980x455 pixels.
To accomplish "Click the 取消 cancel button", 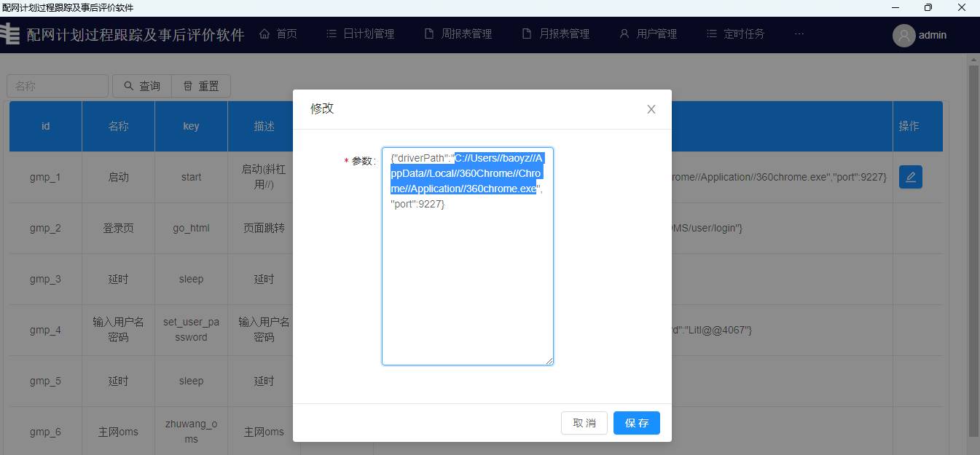I will 584,423.
